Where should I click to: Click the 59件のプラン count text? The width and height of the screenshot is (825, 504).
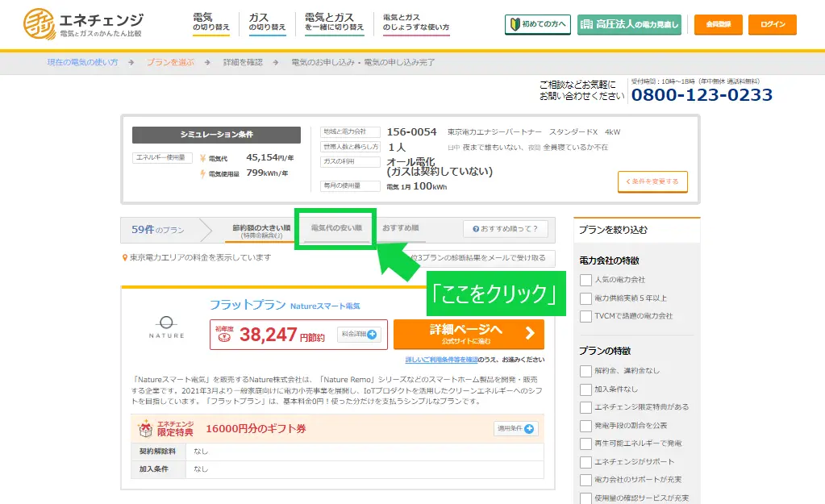158,230
